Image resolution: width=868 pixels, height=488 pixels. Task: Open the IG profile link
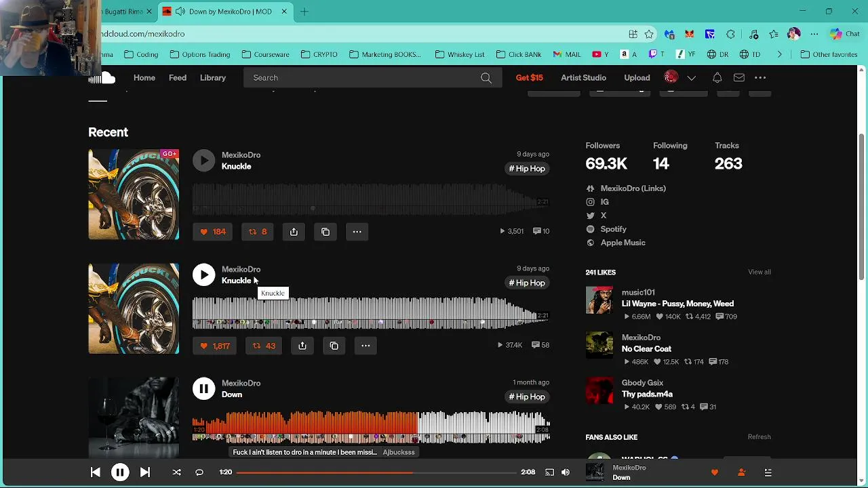click(x=605, y=202)
